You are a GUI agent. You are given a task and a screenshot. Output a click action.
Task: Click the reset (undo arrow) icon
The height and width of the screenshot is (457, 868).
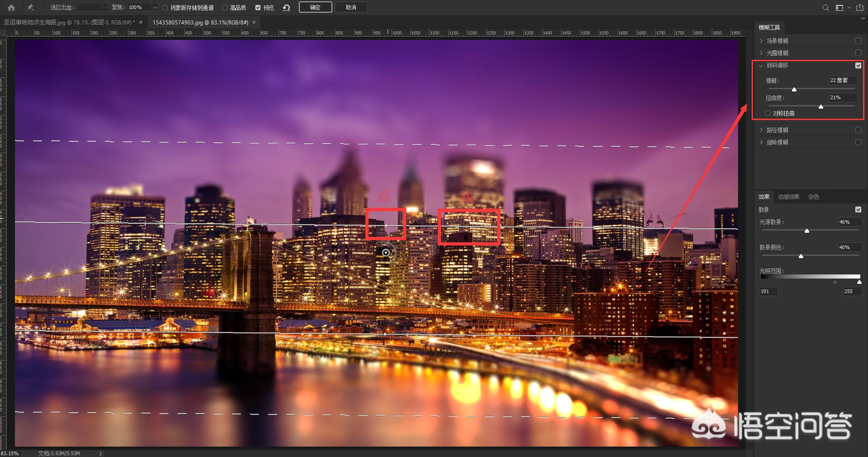(286, 8)
